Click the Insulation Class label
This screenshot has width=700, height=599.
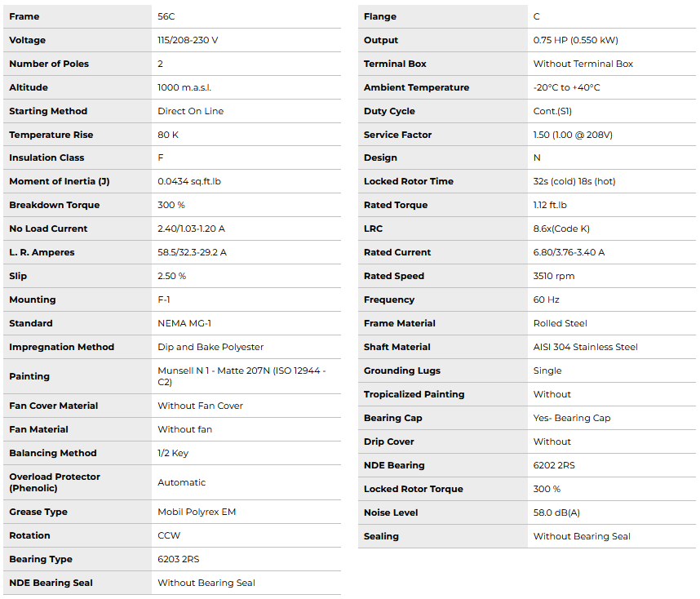pyautogui.click(x=47, y=158)
